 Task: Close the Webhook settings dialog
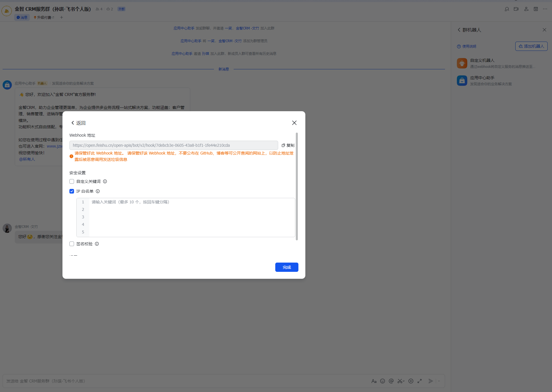coord(294,123)
